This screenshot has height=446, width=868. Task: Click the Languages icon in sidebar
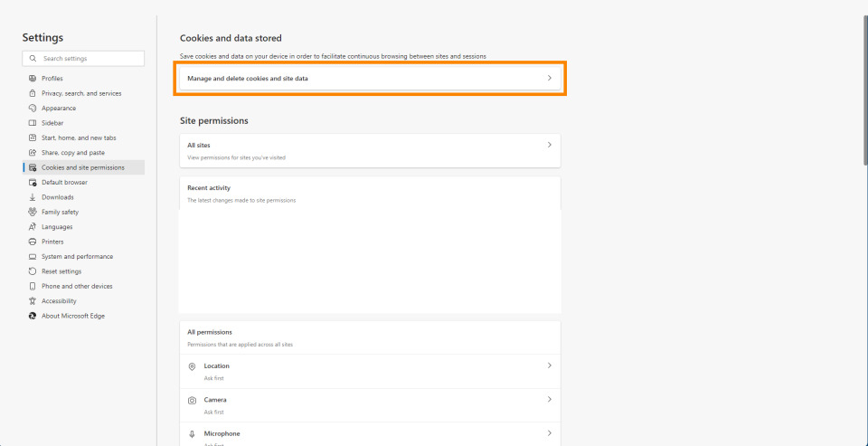(x=33, y=227)
